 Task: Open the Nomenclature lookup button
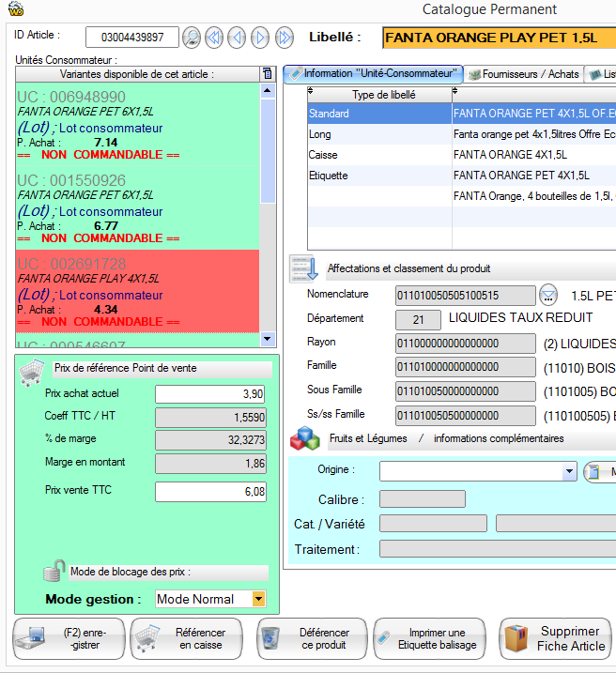pyautogui.click(x=548, y=296)
